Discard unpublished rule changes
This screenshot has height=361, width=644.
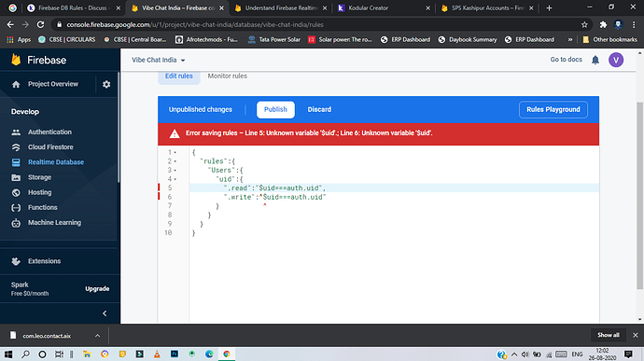pyautogui.click(x=319, y=110)
